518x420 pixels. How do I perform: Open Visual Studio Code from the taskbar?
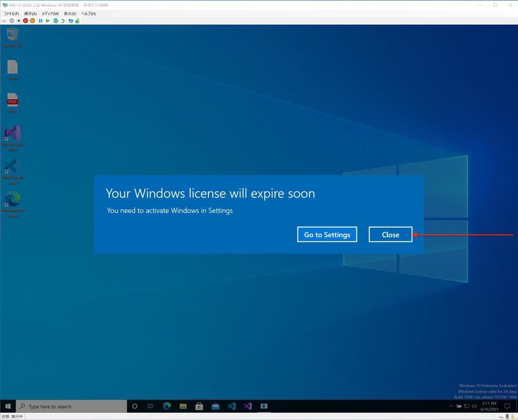tap(231, 406)
